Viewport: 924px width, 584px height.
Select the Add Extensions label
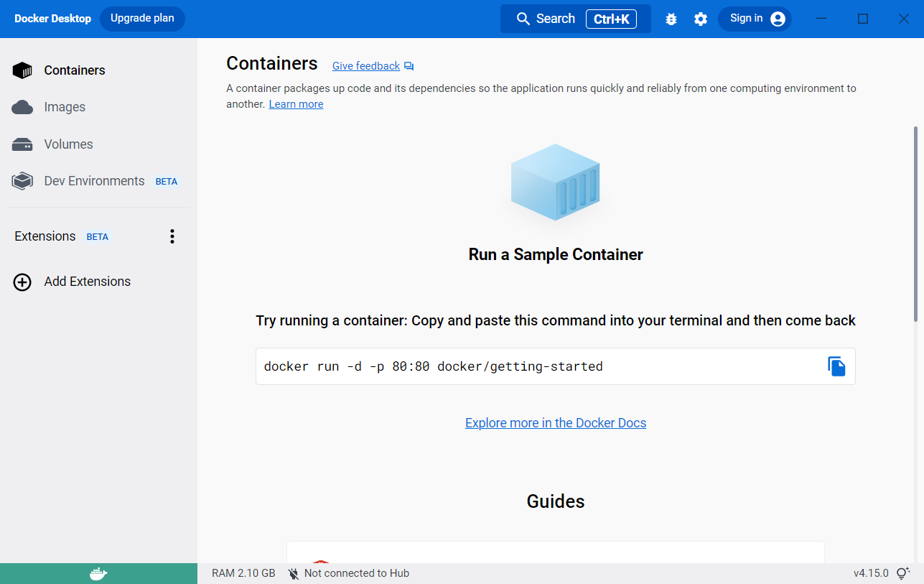pos(88,282)
